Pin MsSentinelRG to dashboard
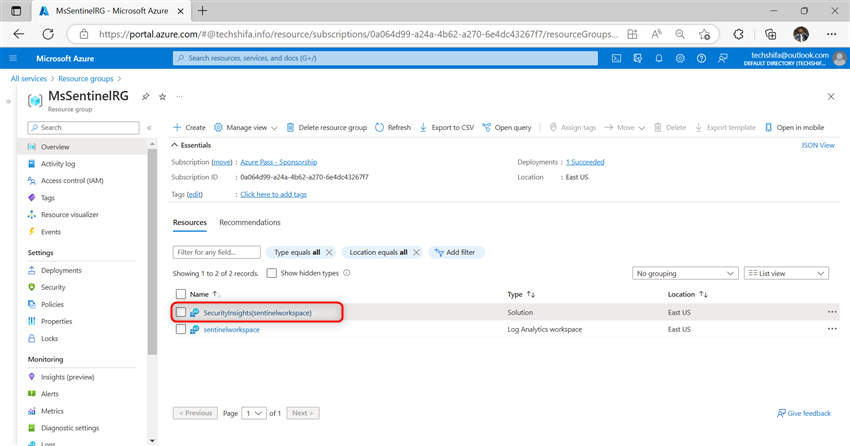 (145, 96)
